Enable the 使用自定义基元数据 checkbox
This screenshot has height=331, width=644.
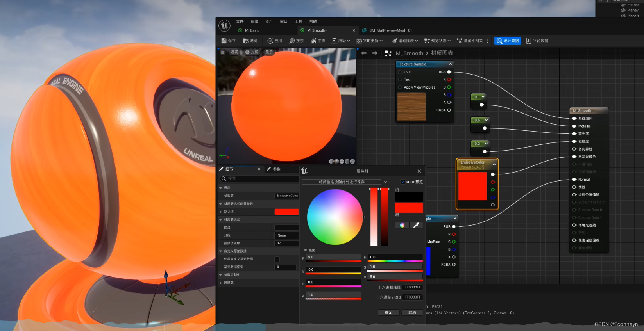[x=277, y=259]
